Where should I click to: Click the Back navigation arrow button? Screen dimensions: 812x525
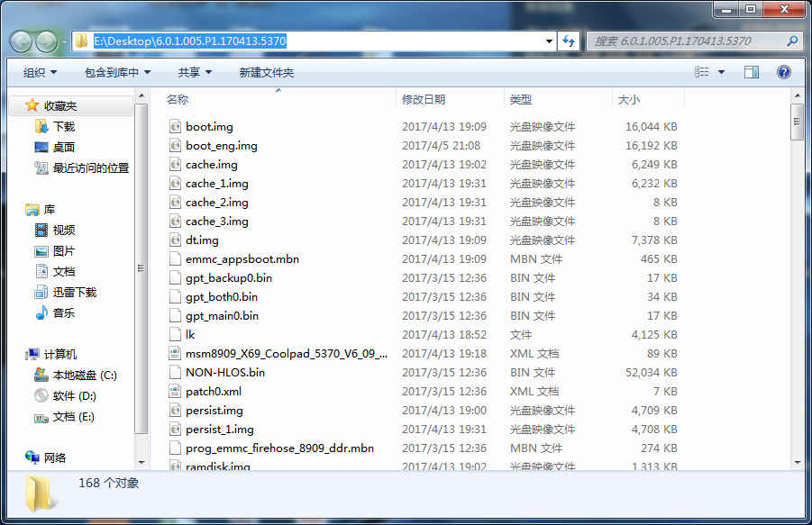(22, 41)
